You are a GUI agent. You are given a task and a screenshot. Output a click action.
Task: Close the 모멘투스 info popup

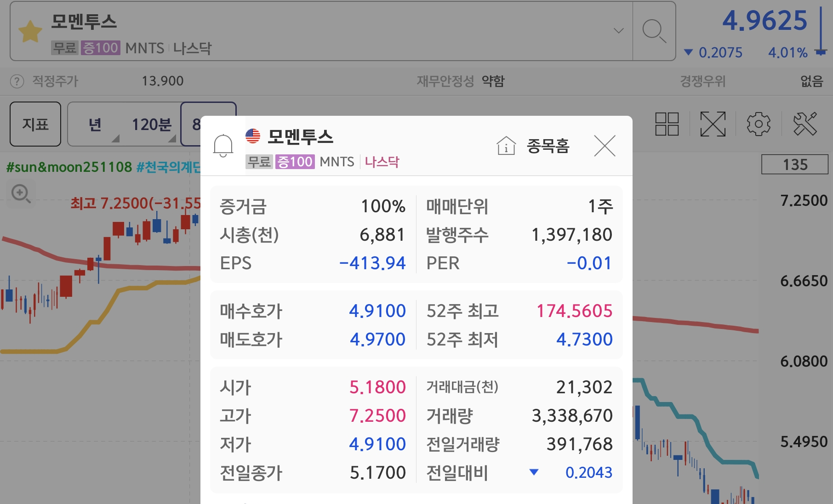[x=605, y=146]
